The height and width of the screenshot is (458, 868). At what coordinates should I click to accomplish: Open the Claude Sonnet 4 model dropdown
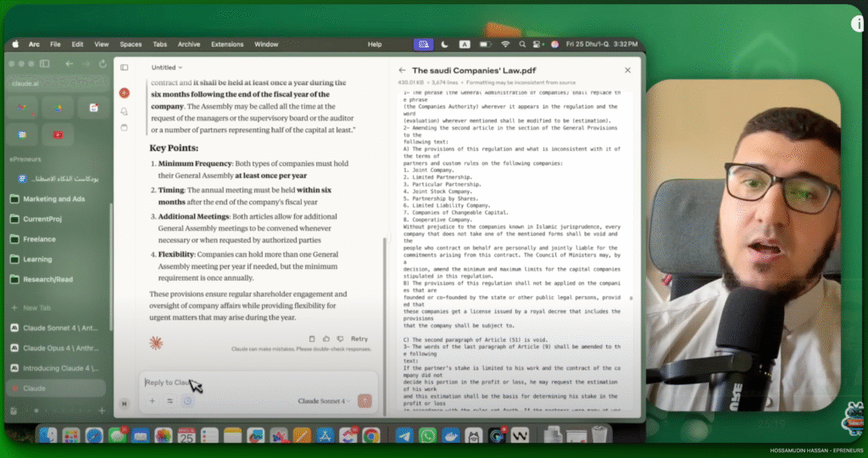[324, 401]
